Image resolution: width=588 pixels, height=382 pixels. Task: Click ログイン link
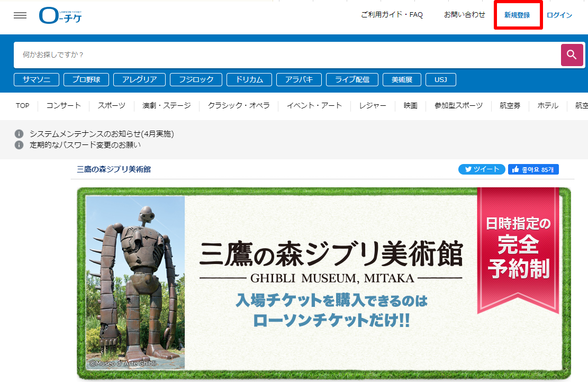tap(559, 15)
